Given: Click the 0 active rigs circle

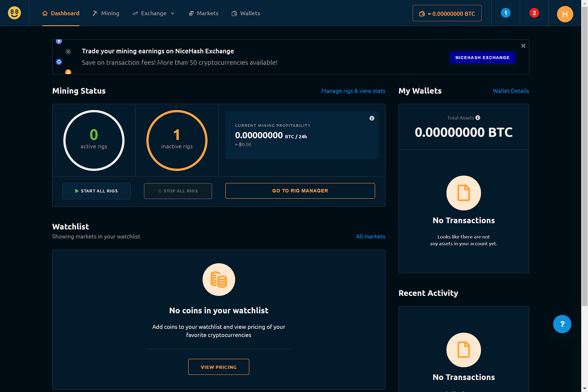Looking at the screenshot, I should [x=94, y=140].
